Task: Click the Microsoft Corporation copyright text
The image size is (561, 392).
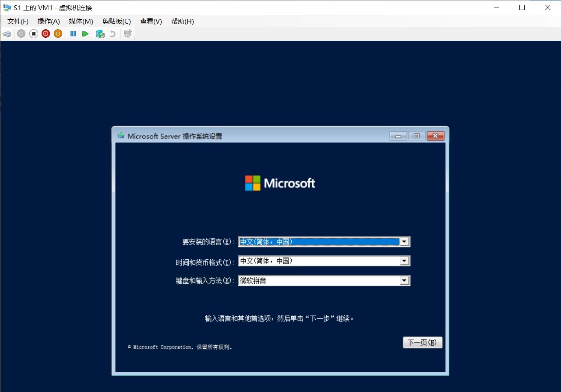Action: pos(180,347)
